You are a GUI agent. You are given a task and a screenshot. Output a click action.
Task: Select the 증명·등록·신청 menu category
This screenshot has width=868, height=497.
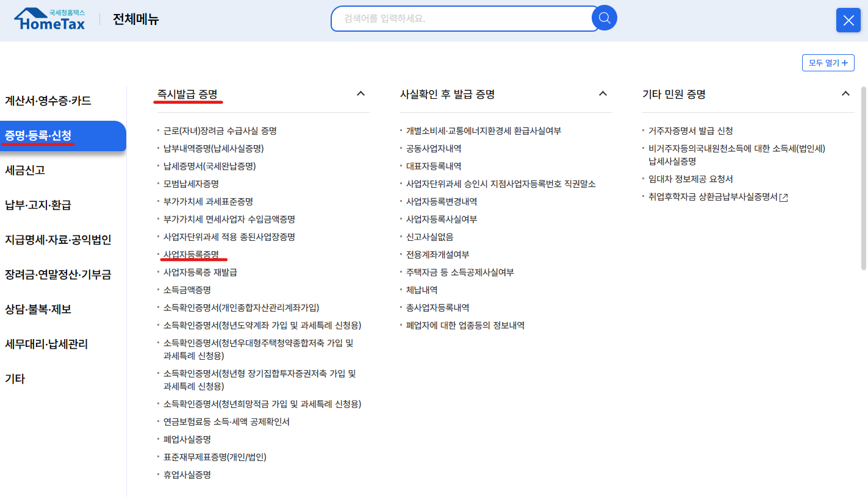[x=63, y=136]
